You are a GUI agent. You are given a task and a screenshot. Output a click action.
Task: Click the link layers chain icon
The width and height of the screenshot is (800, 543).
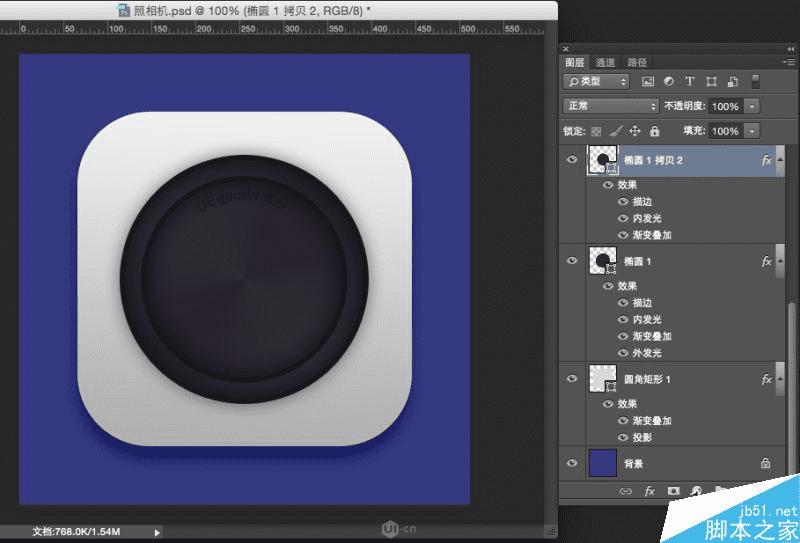[x=626, y=491]
